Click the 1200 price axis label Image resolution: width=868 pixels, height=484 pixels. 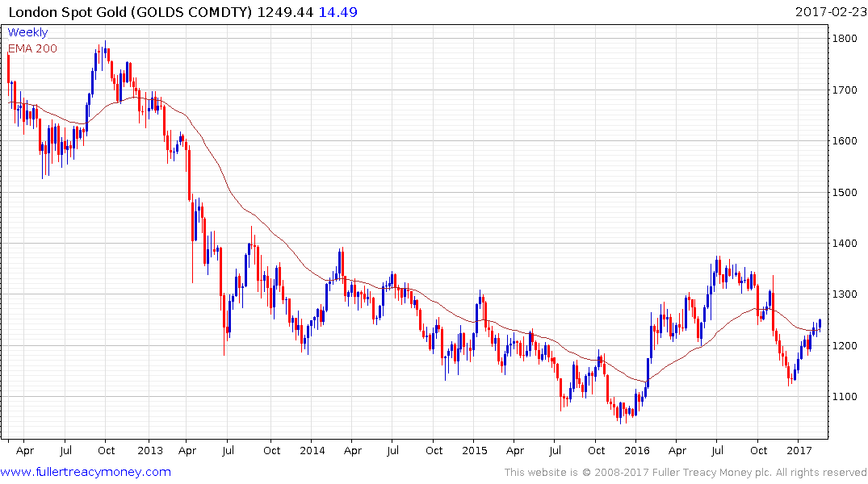[x=845, y=346]
